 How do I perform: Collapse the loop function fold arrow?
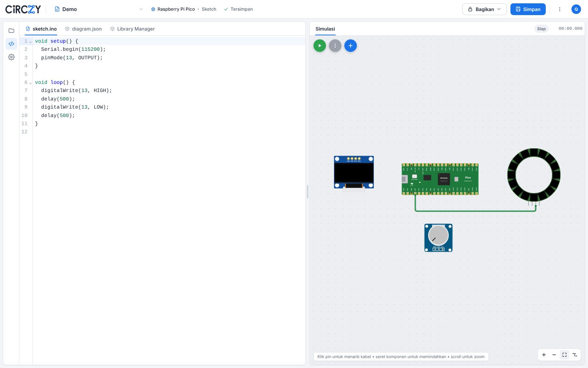point(31,83)
